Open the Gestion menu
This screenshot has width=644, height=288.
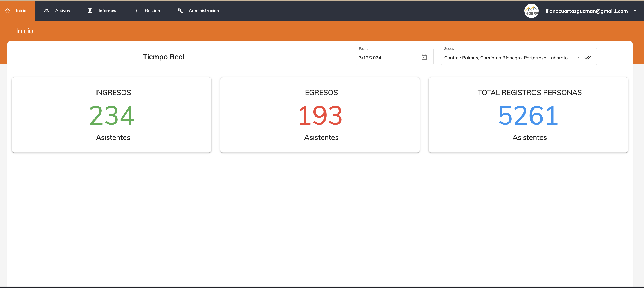coord(152,11)
